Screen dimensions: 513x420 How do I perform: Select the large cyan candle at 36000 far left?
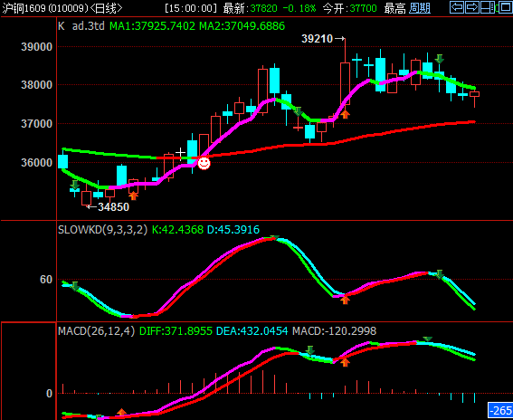62,161
